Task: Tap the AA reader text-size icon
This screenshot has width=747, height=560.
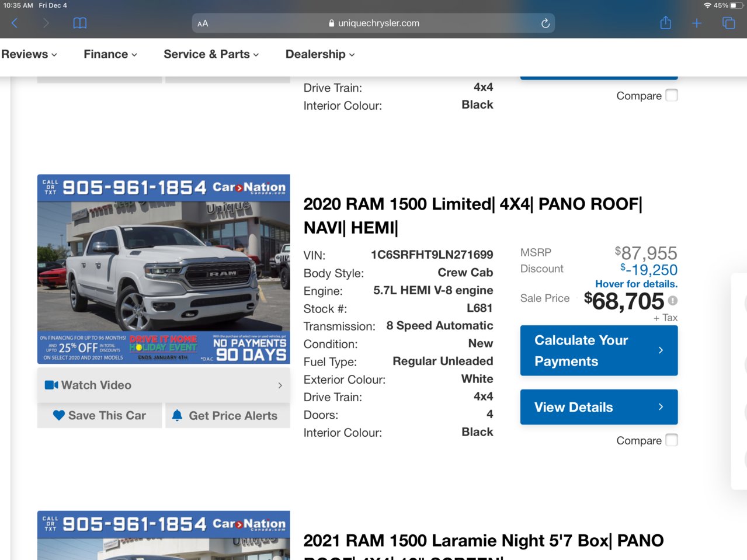Action: pos(203,23)
